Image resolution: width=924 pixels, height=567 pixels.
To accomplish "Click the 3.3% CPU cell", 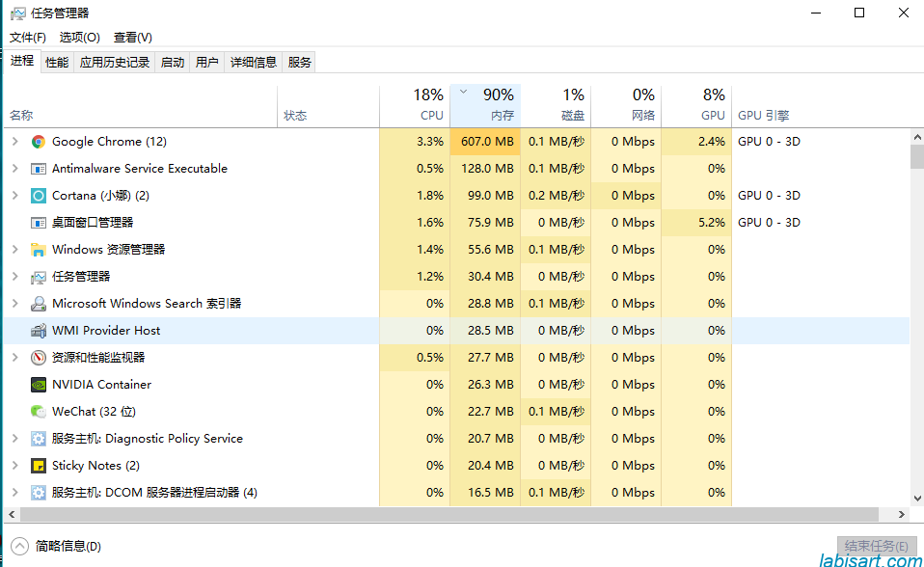I will 415,142.
